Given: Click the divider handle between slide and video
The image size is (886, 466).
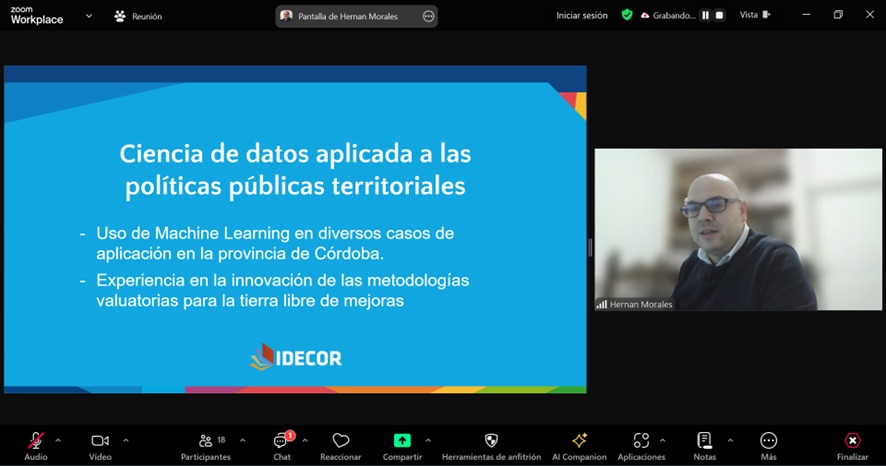Looking at the screenshot, I should click(590, 247).
